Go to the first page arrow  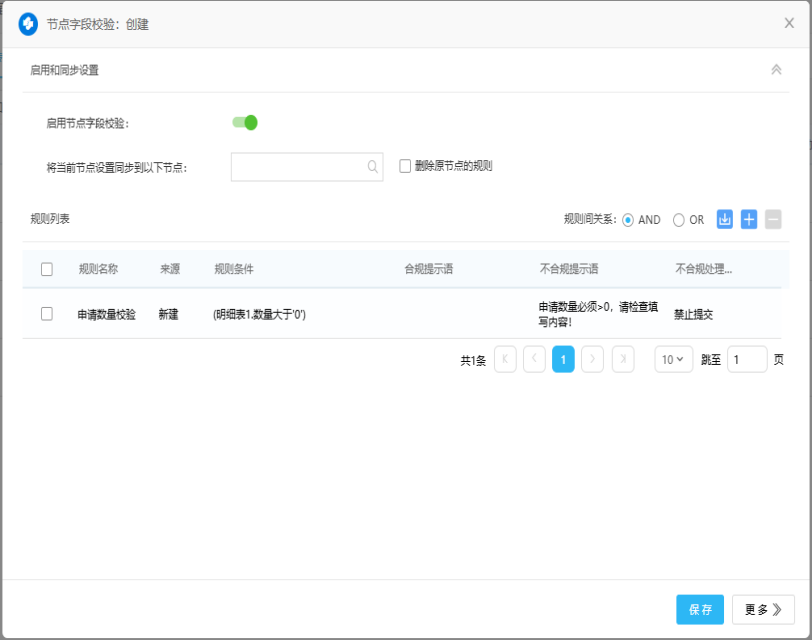504,359
